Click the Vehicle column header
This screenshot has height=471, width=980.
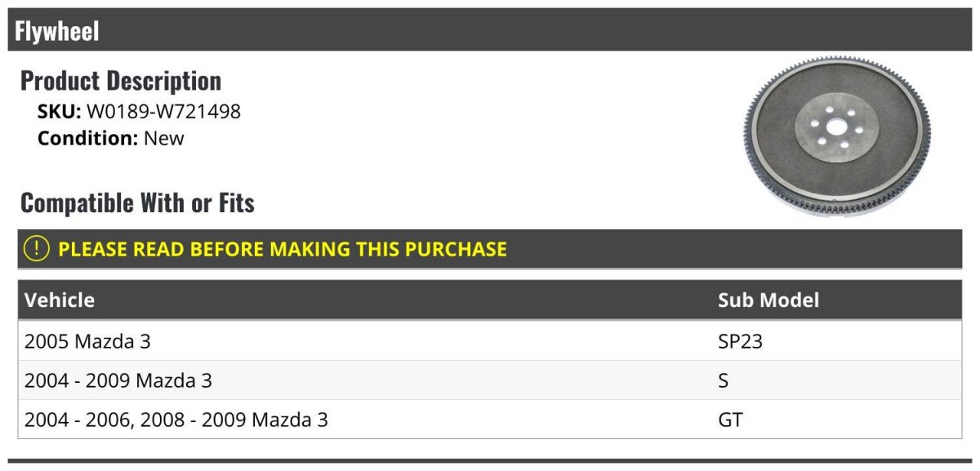60,300
